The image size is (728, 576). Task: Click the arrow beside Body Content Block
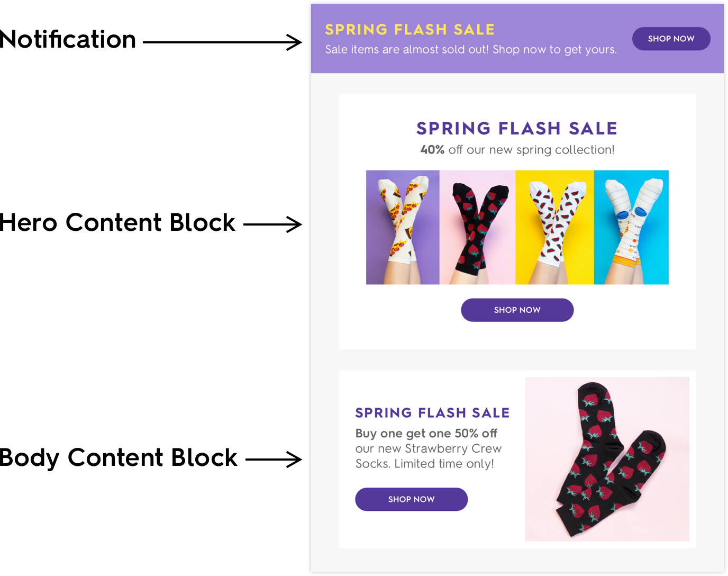(274, 460)
